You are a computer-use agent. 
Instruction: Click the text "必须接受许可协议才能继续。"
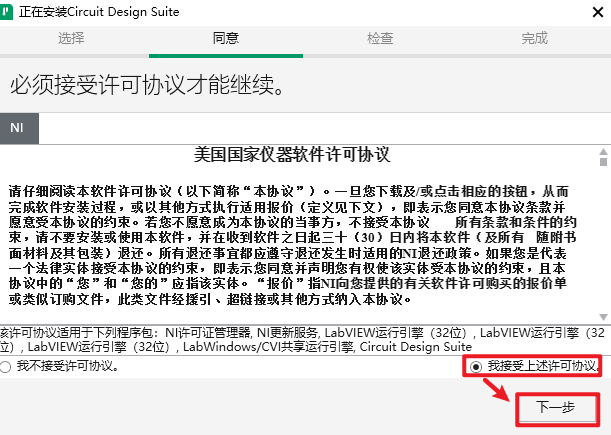tap(147, 85)
